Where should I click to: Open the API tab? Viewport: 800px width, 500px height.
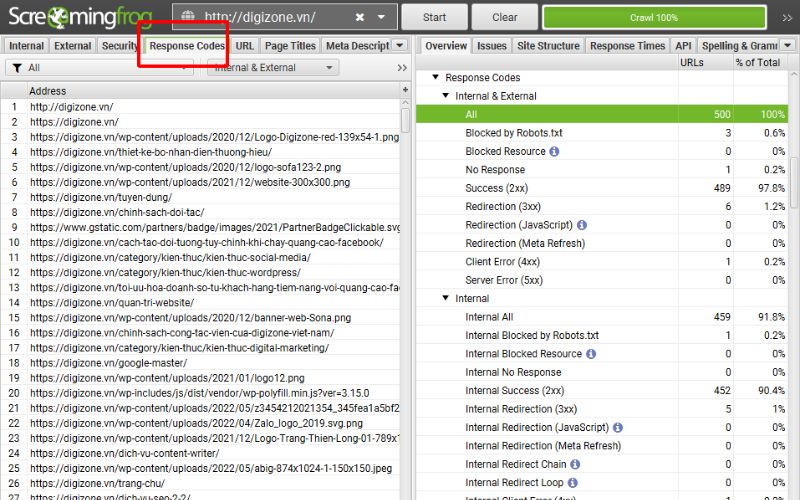683,46
